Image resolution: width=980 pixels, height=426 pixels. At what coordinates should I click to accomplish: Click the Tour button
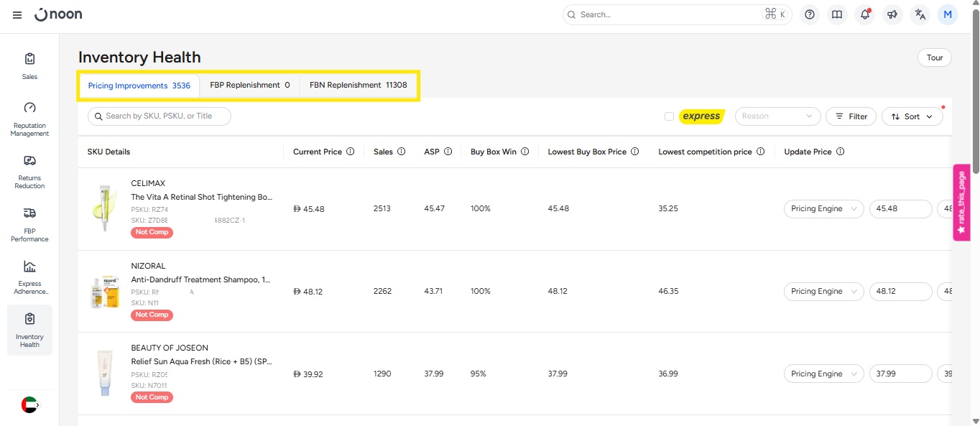pyautogui.click(x=934, y=57)
